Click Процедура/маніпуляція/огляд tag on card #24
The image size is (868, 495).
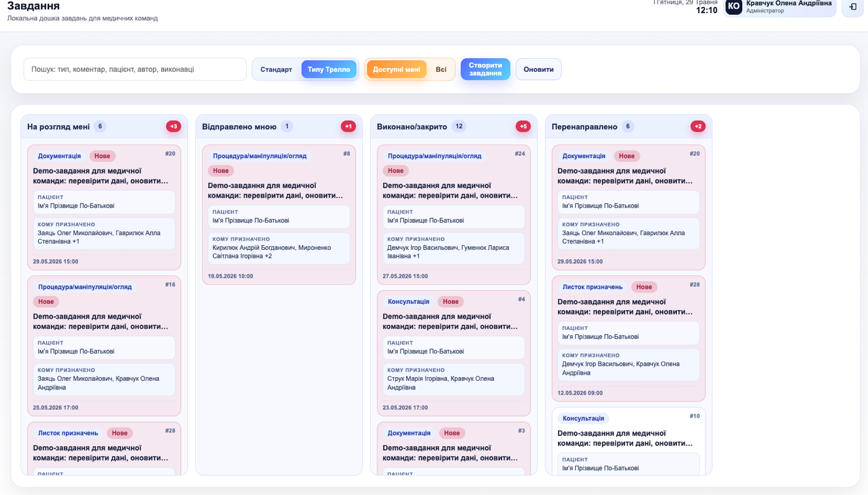coord(435,156)
